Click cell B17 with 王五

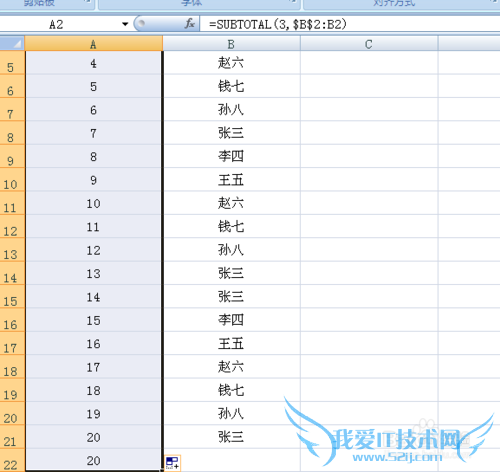point(232,343)
